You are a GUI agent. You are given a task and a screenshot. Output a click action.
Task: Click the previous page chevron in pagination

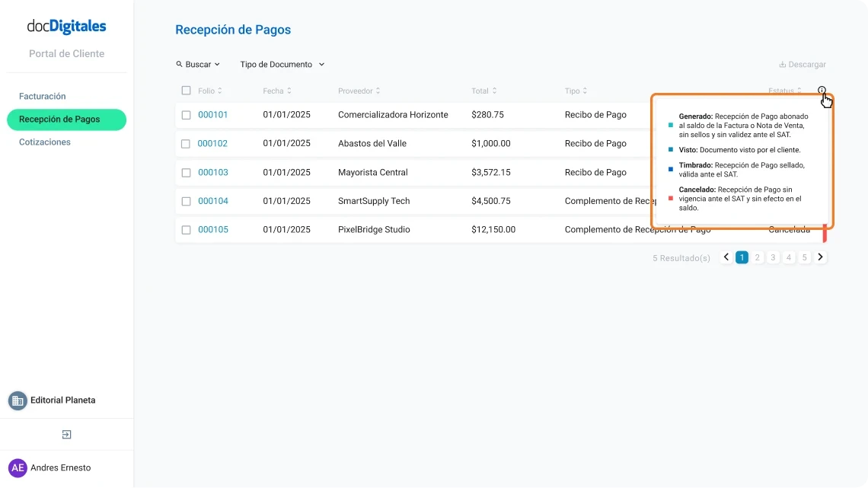(726, 257)
